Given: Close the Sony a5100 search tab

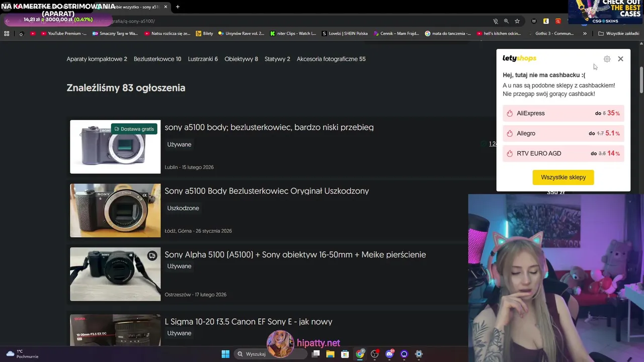Looking at the screenshot, I should [x=166, y=7].
